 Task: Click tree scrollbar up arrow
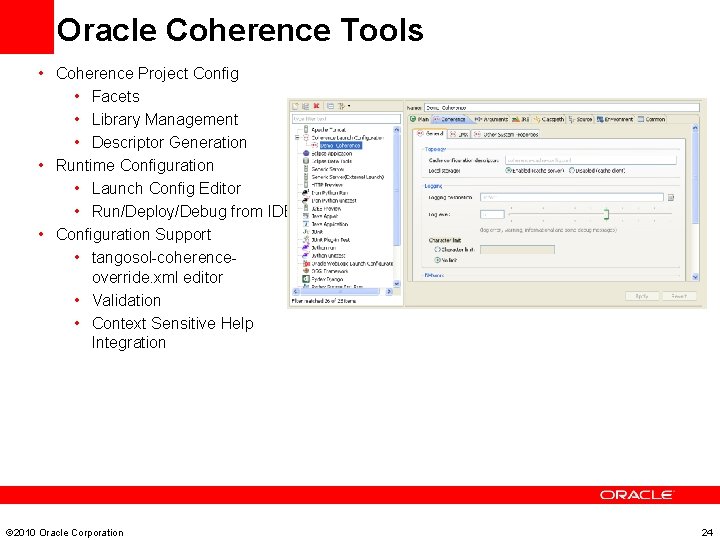click(397, 130)
